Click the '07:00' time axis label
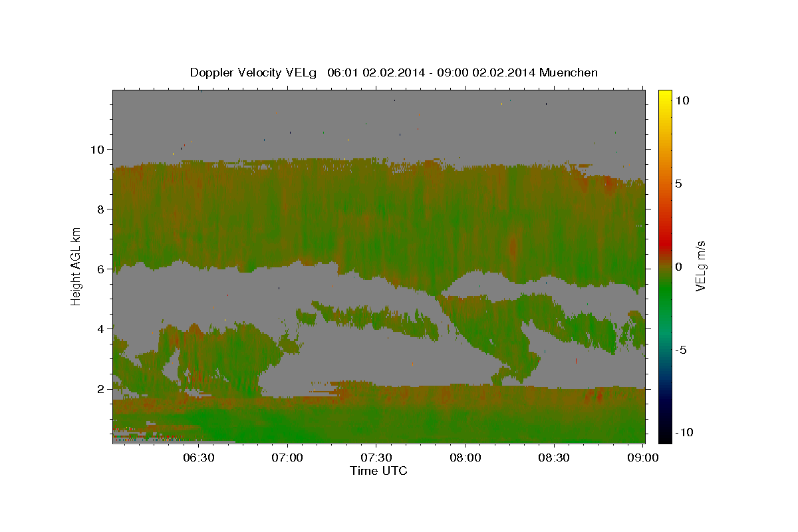The width and height of the screenshot is (798, 532). click(x=287, y=458)
